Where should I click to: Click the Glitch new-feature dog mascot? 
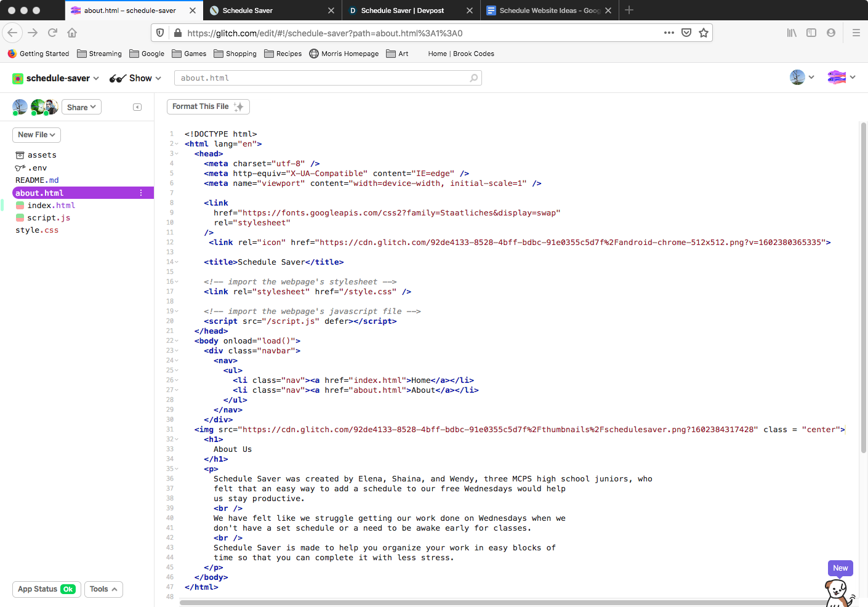(838, 593)
